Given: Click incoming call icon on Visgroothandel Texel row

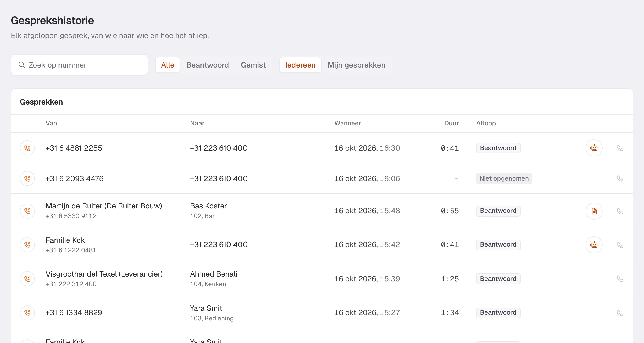Looking at the screenshot, I should (27, 279).
